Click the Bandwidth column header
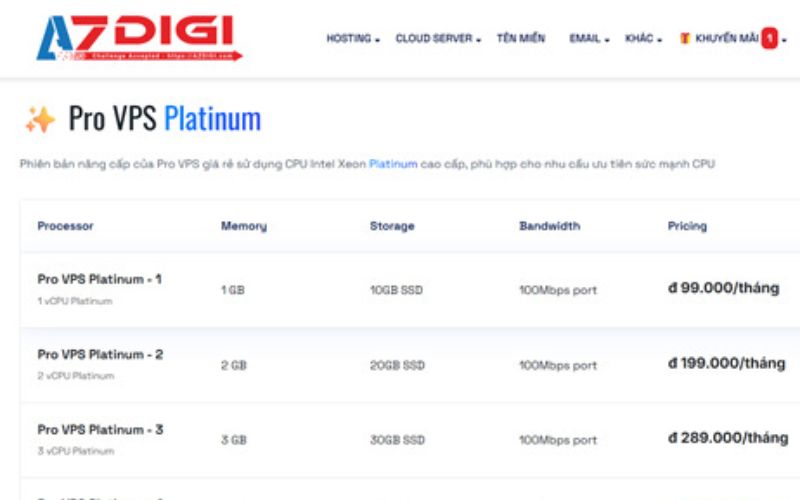This screenshot has height=500, width=800. (x=549, y=226)
